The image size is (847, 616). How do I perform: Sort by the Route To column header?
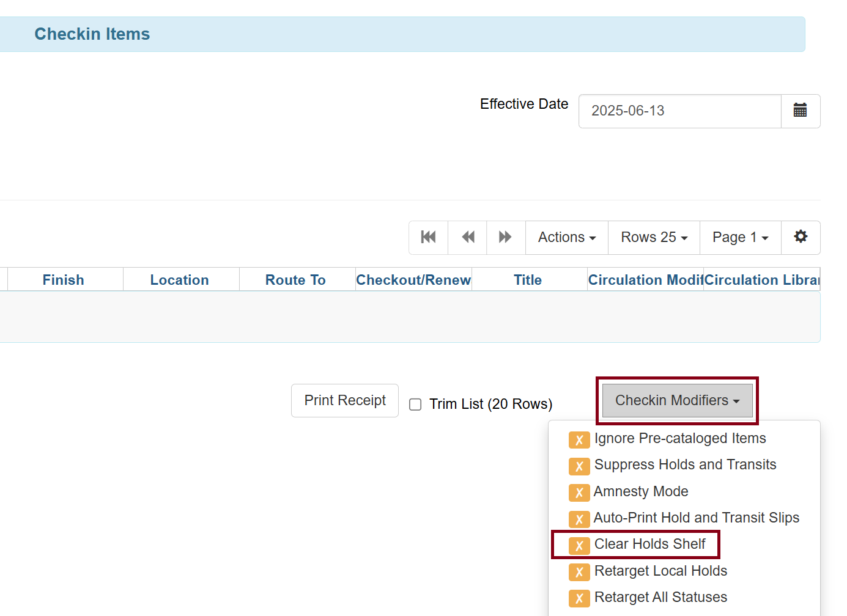coord(295,280)
